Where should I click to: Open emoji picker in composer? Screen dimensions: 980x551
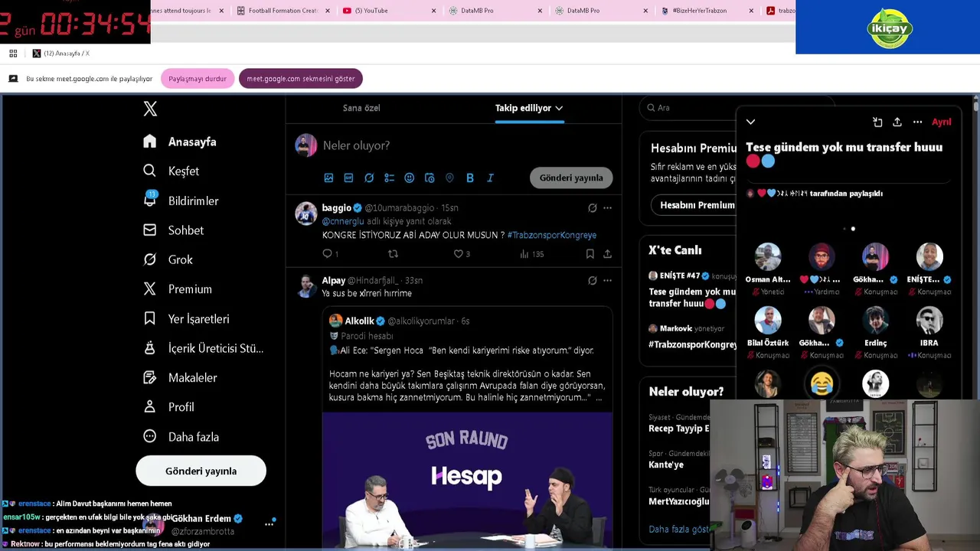point(409,178)
